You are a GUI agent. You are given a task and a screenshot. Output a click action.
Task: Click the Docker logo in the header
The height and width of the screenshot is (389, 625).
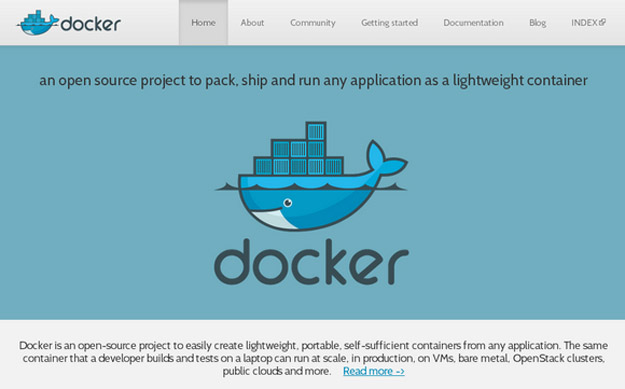coord(69,23)
